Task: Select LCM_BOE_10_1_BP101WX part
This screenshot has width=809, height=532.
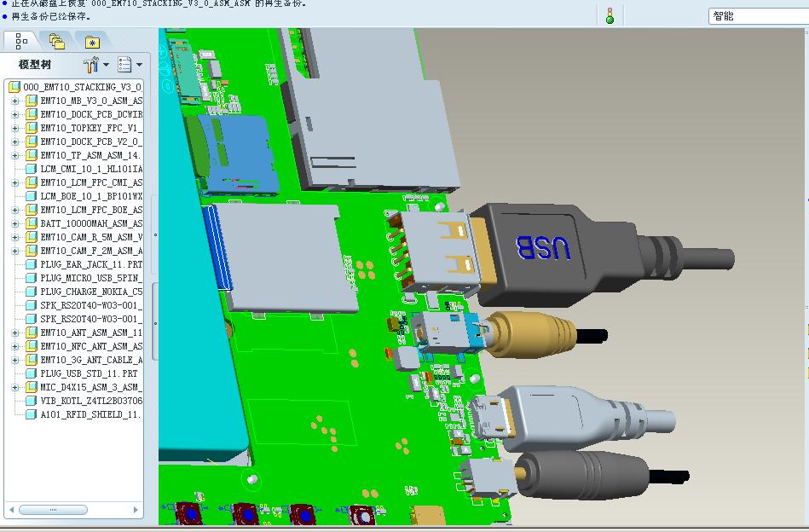Action: (91, 196)
